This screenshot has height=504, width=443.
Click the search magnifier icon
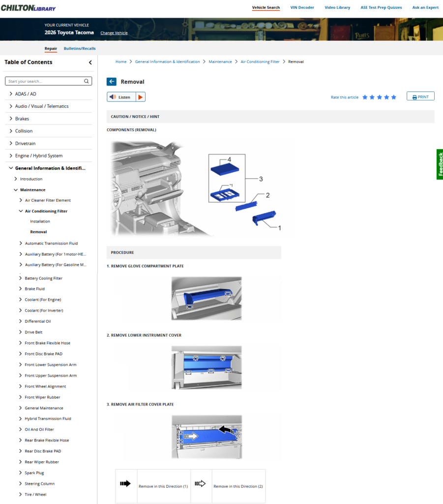(x=87, y=81)
